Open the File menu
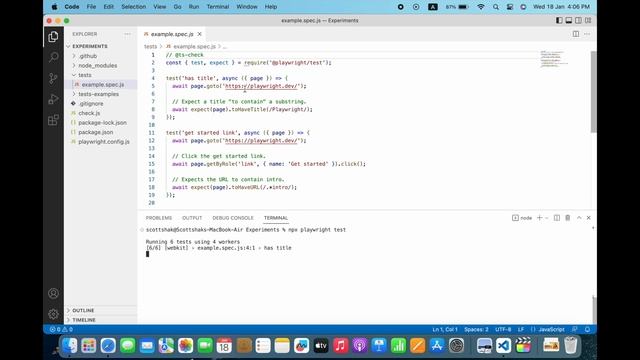640x360 pixels. 91,7
